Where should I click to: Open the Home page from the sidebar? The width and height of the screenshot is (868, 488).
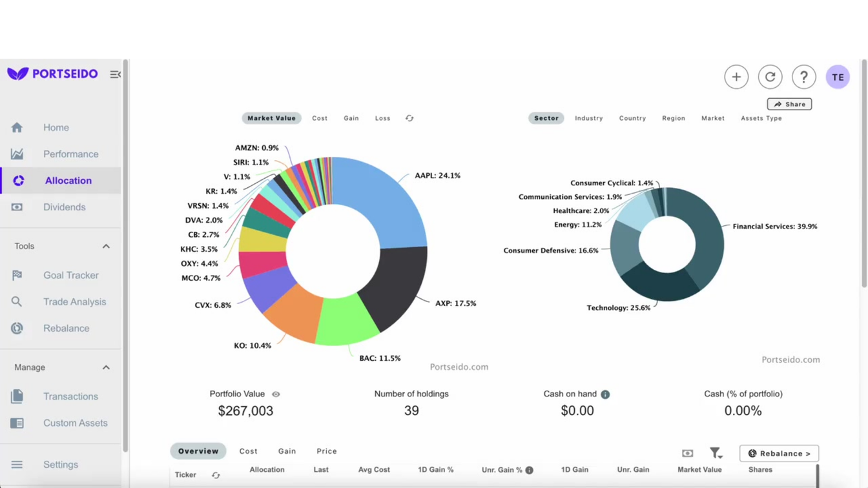(x=56, y=127)
